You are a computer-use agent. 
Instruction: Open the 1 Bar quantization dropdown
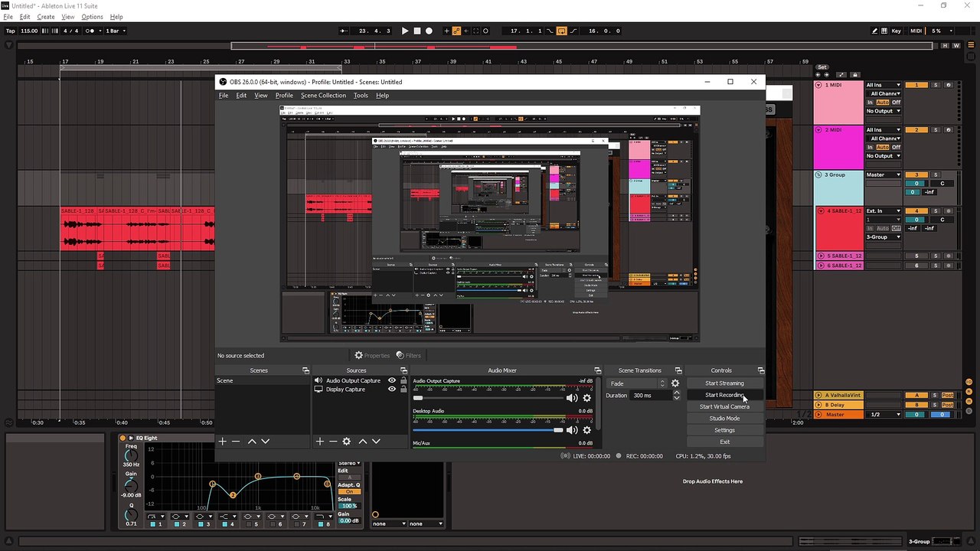(116, 31)
